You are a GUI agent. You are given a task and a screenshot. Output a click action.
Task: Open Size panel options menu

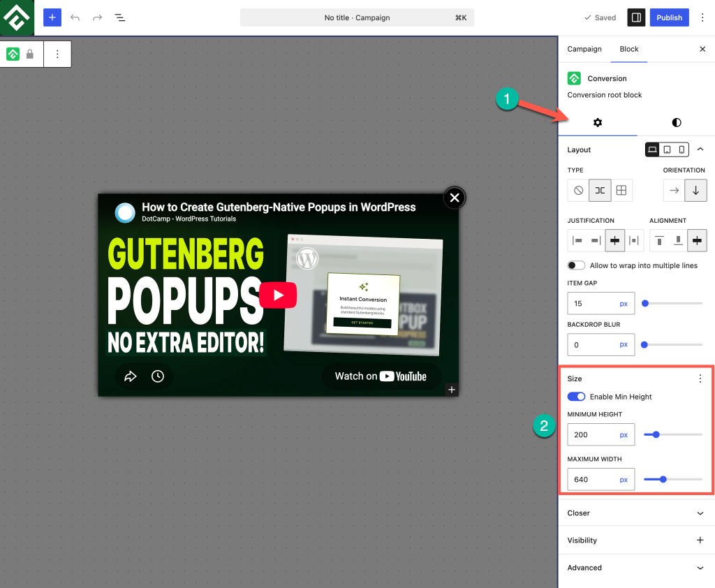pyautogui.click(x=700, y=378)
